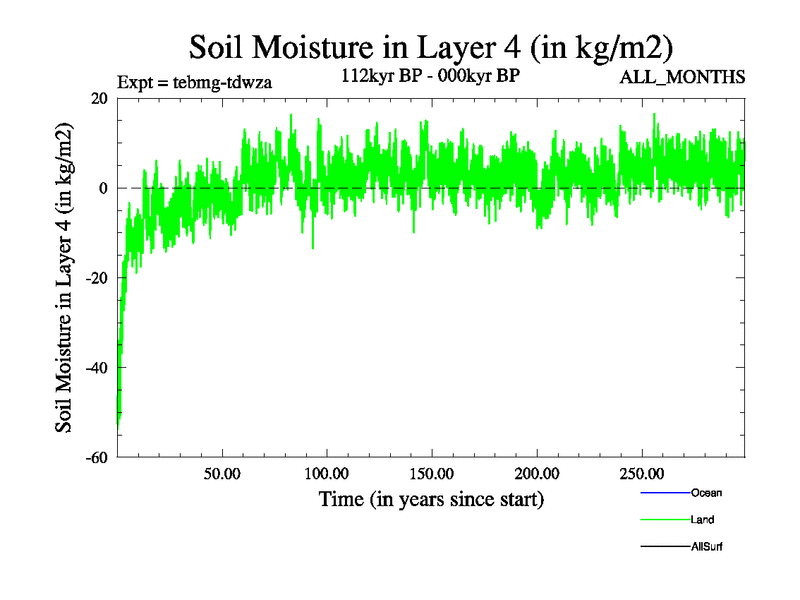This screenshot has height=600, width=800.
Task: Click the 200.00 x-axis tick label
Action: pos(536,472)
